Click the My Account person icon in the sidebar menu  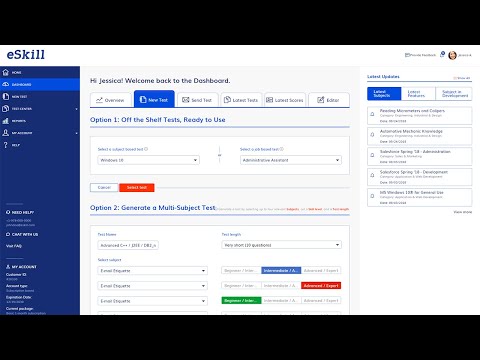coord(5,133)
